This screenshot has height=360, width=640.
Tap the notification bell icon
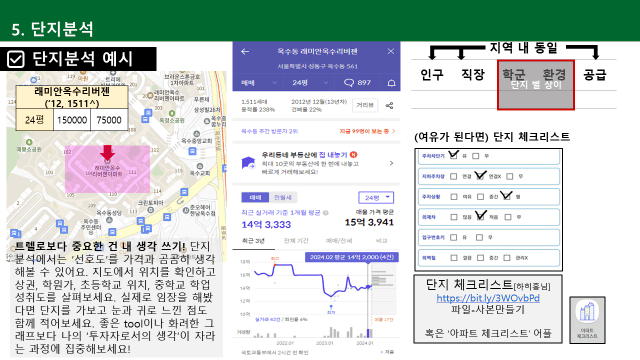coord(391,83)
